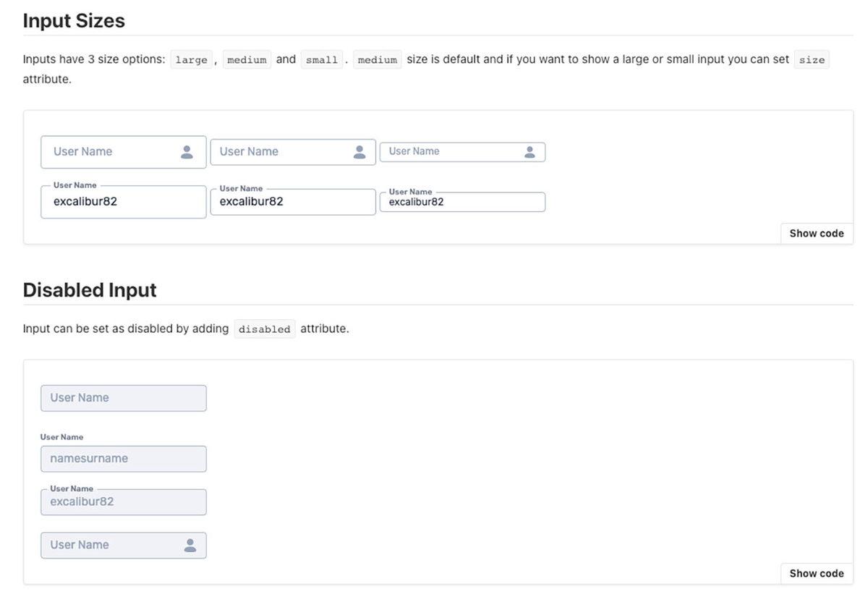This screenshot has width=868, height=597.
Task: Click the Input Sizes heading
Action: tap(74, 21)
